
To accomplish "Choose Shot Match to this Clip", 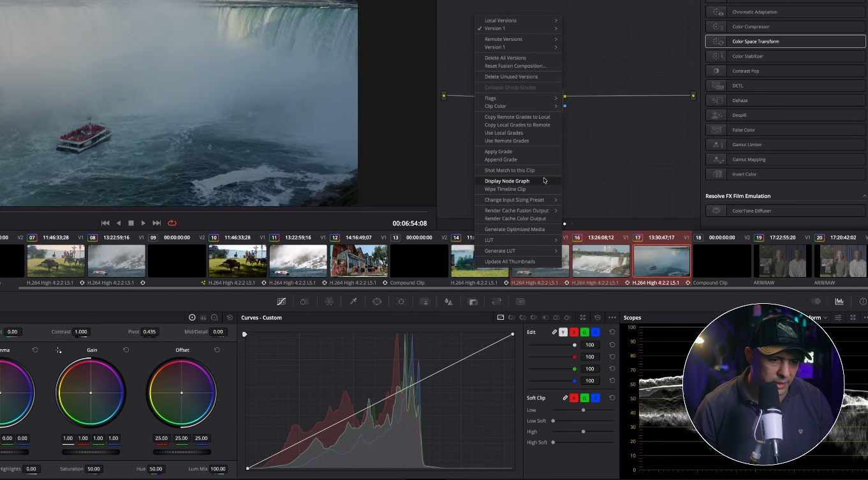I will [519, 170].
